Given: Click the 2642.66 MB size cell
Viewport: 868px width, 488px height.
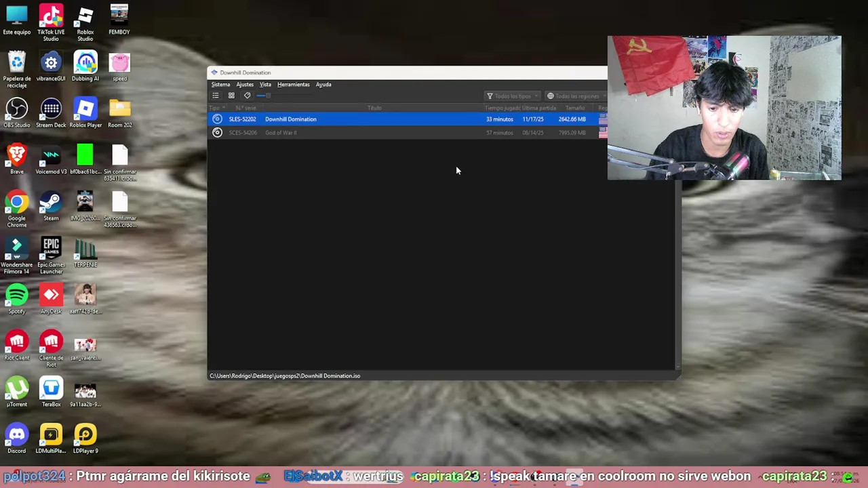Looking at the screenshot, I should (x=572, y=119).
